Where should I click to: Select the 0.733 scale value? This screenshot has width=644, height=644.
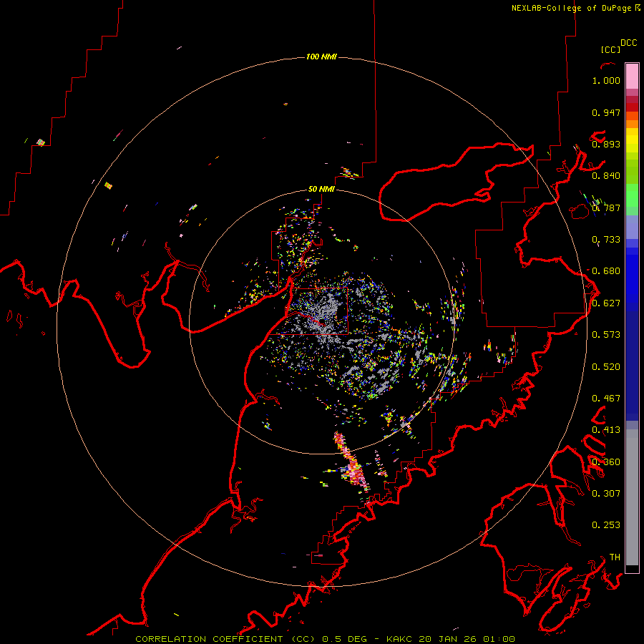point(606,240)
